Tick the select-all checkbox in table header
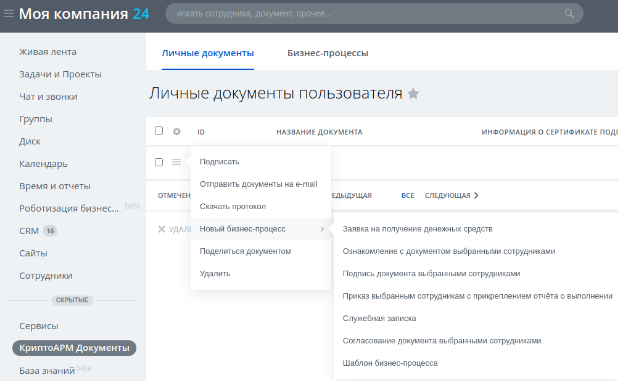 pyautogui.click(x=159, y=131)
